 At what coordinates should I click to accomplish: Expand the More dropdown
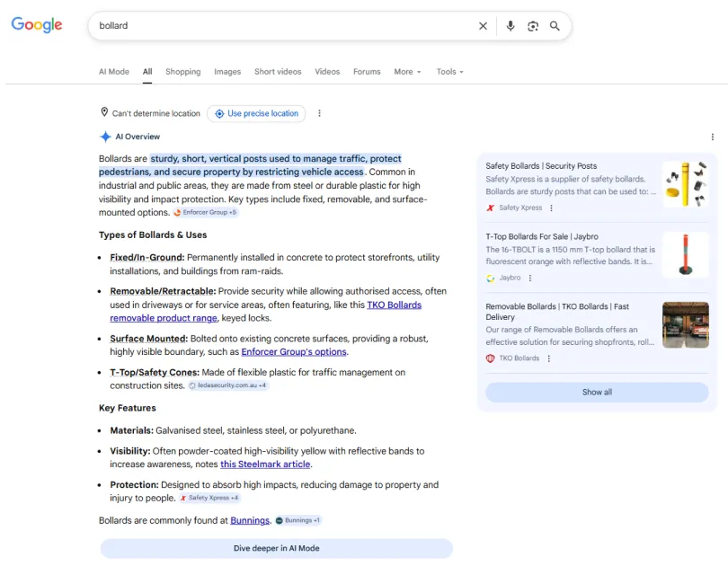coord(407,72)
